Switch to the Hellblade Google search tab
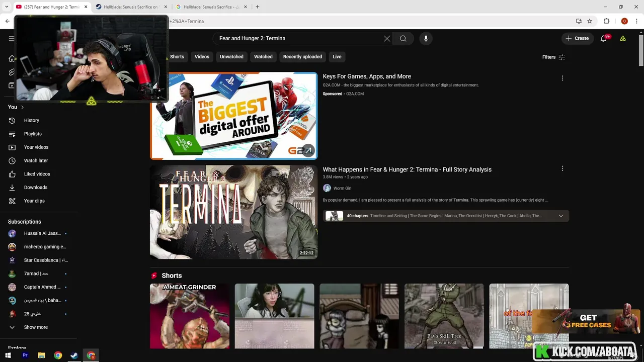 [x=210, y=7]
